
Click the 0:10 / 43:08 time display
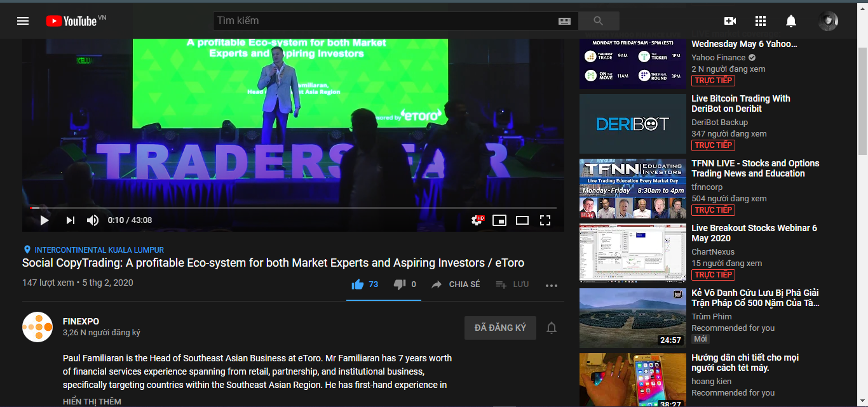click(x=130, y=220)
